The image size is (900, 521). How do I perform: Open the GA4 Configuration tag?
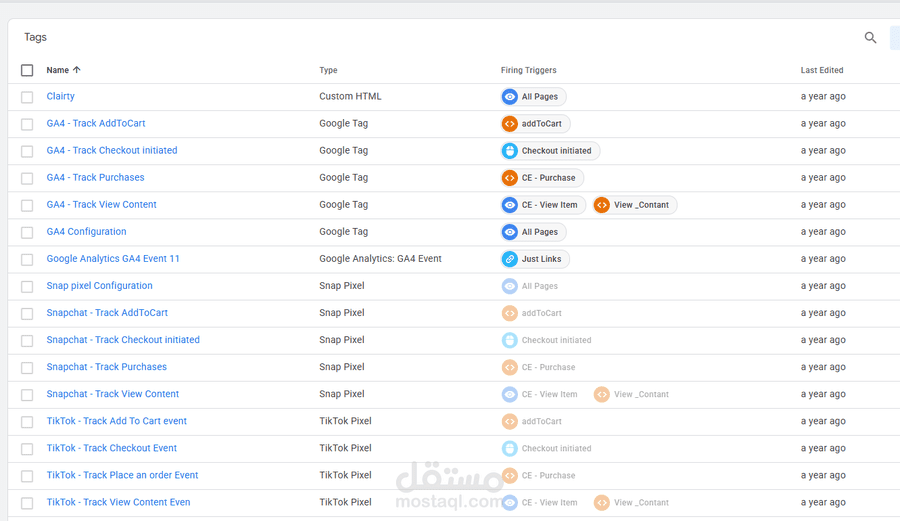[x=86, y=231]
